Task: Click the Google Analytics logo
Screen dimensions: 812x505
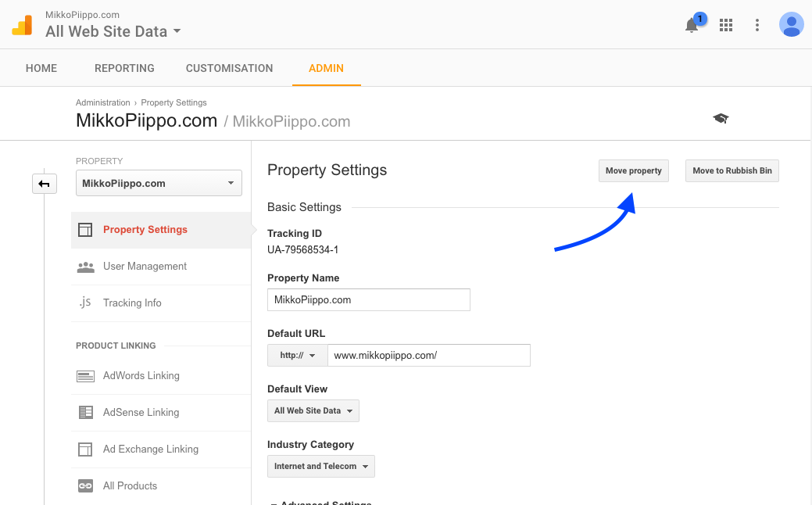Action: (x=22, y=25)
